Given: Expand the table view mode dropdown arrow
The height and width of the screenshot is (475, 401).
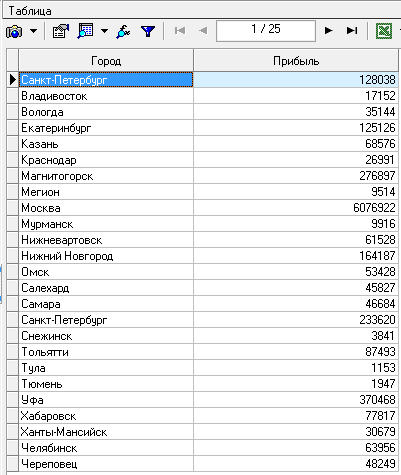Looking at the screenshot, I should (104, 31).
